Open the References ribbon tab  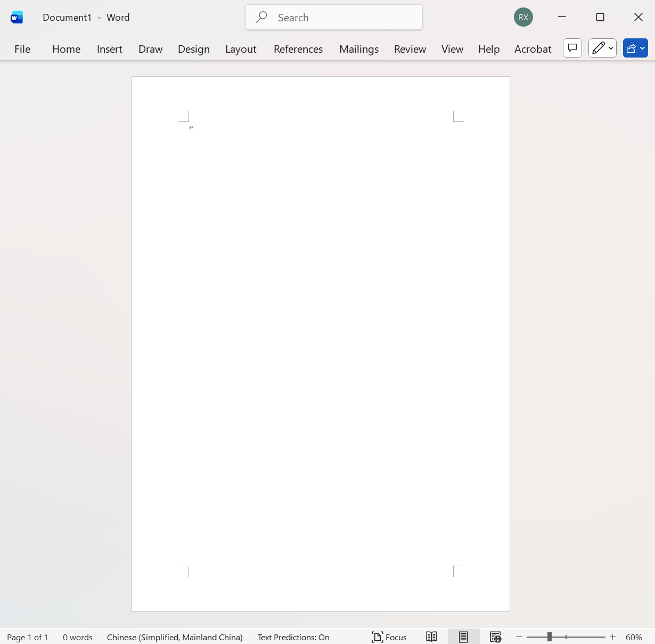tap(298, 48)
